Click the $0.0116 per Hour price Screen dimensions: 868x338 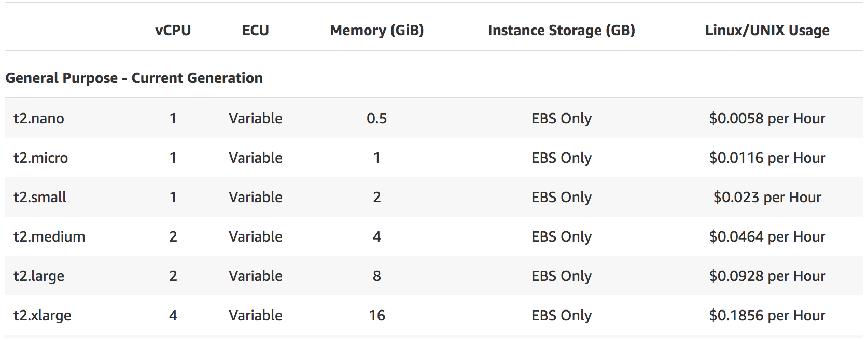click(x=767, y=158)
